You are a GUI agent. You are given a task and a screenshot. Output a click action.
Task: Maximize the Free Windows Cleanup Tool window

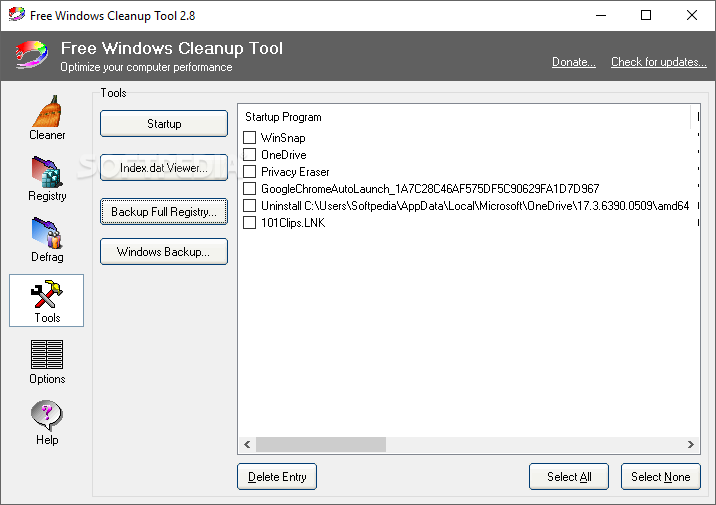click(646, 15)
